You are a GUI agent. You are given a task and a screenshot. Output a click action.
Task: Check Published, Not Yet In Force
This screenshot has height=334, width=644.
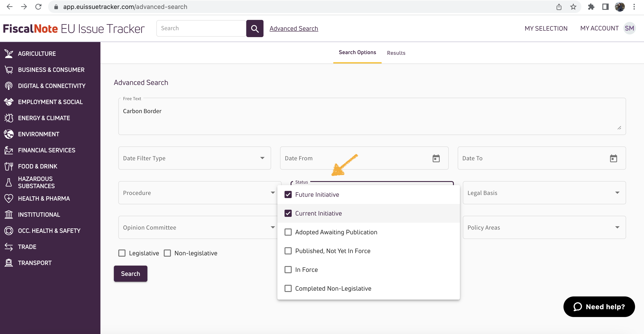288,251
